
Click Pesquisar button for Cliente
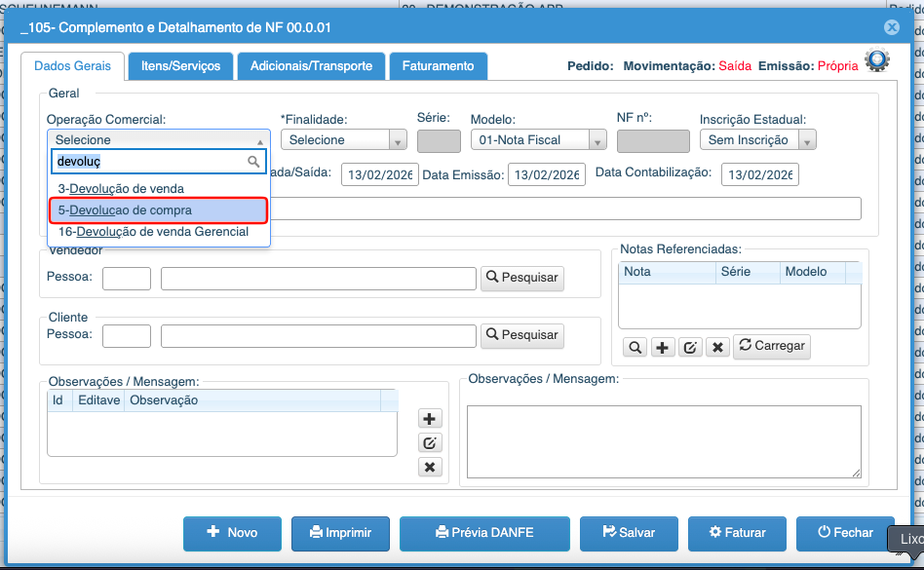[x=522, y=335]
